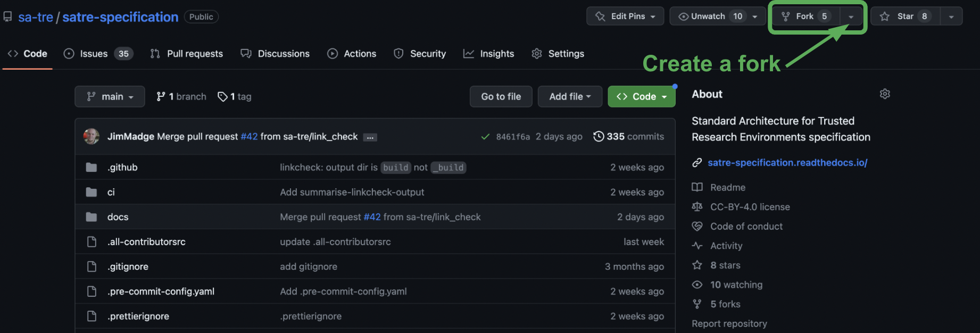
Task: Open the Issues tab
Action: point(98,54)
